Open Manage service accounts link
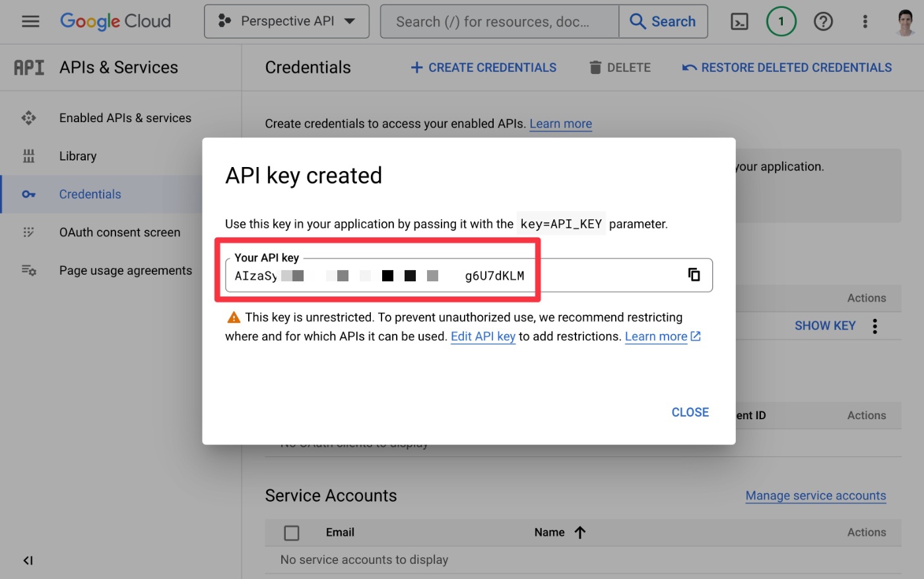Screen dimensions: 924x579 pyautogui.click(x=816, y=496)
